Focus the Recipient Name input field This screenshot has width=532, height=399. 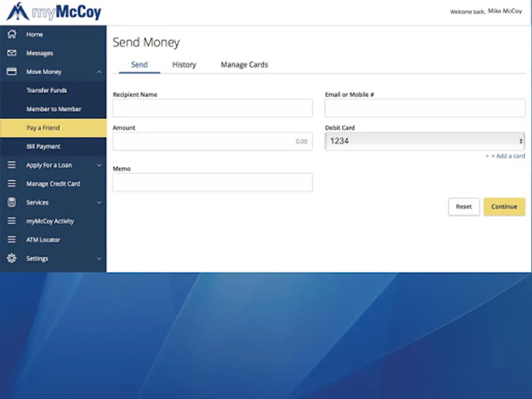pos(212,108)
